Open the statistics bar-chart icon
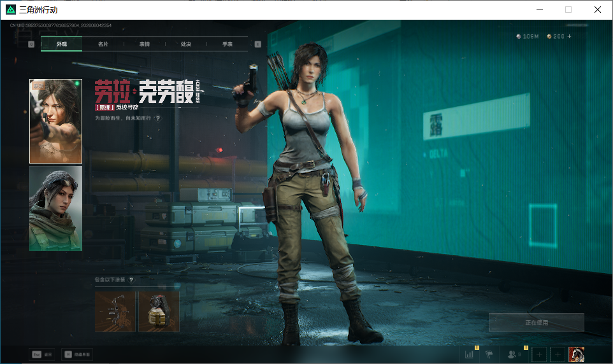This screenshot has height=364, width=613. pyautogui.click(x=469, y=354)
